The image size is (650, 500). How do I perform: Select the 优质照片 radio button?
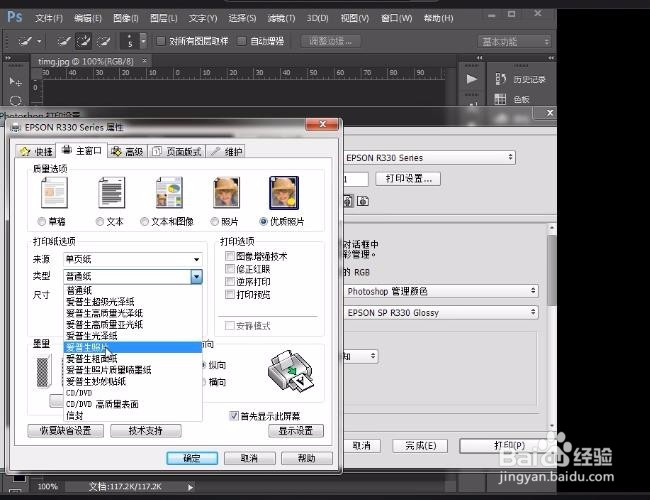pyautogui.click(x=263, y=222)
